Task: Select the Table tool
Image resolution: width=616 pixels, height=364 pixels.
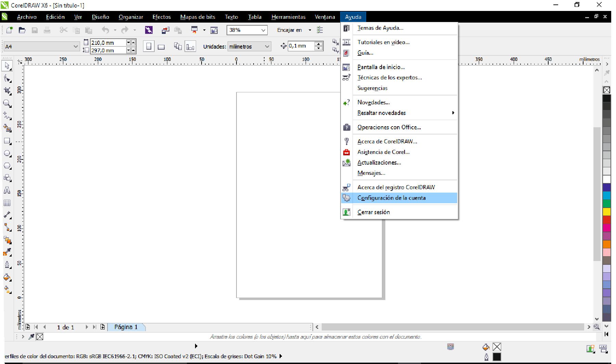Action: tap(7, 203)
